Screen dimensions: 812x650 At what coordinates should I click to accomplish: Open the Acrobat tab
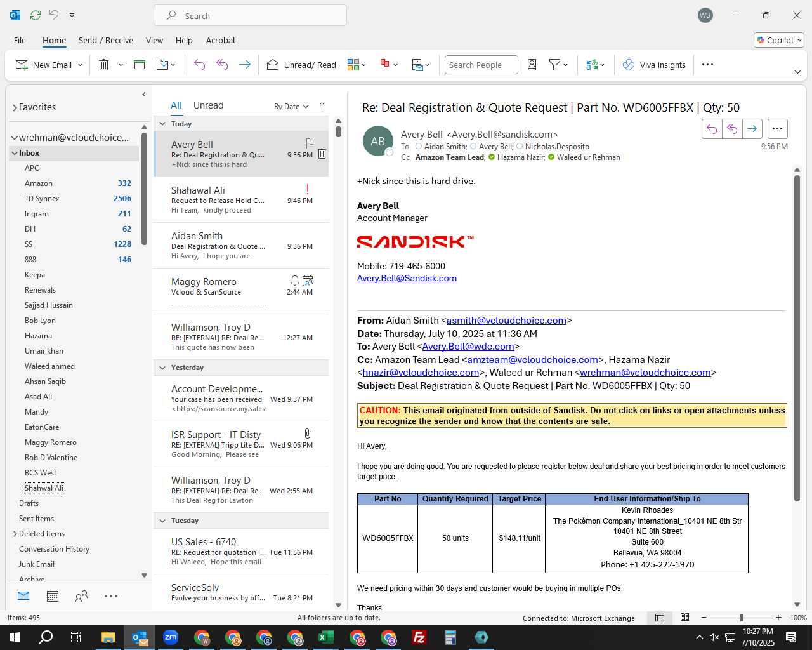coord(221,40)
